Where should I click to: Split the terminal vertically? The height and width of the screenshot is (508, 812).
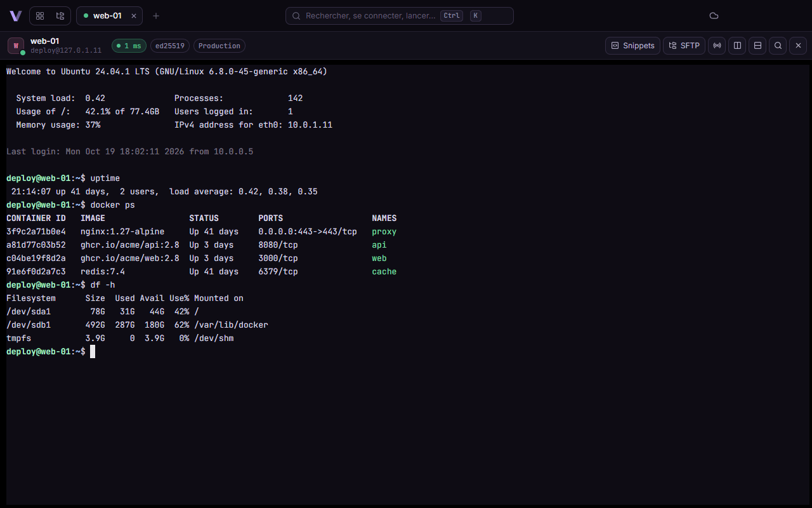pos(737,46)
